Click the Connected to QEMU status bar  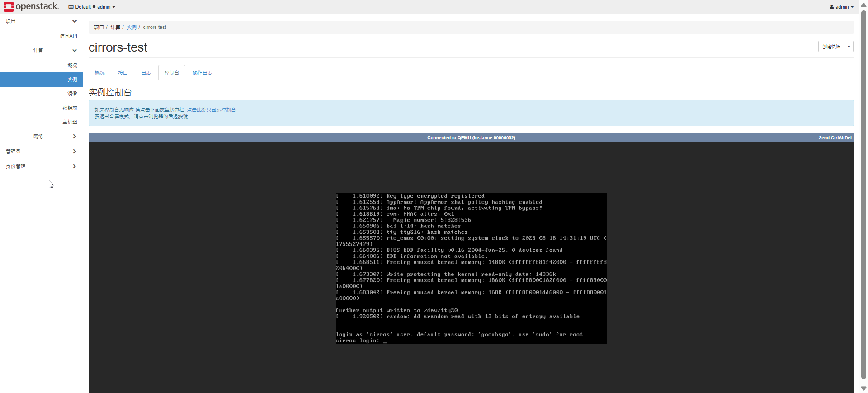[x=452, y=137]
